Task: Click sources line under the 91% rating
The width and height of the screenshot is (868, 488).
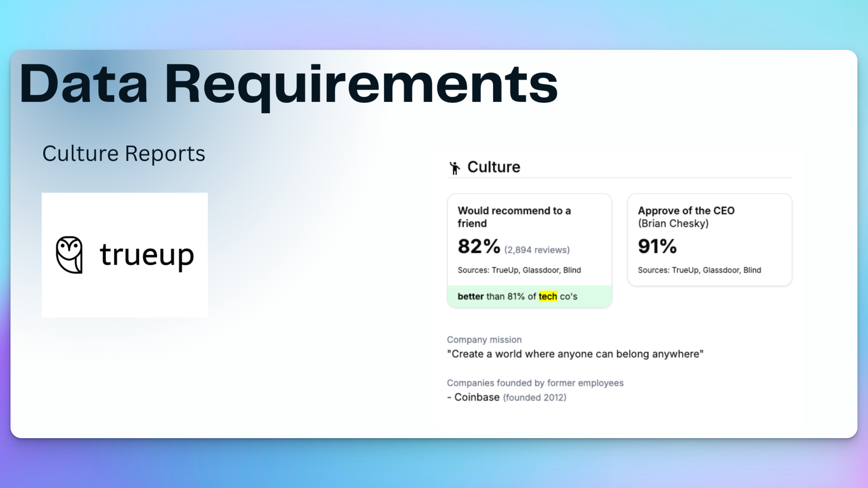Action: pos(699,270)
